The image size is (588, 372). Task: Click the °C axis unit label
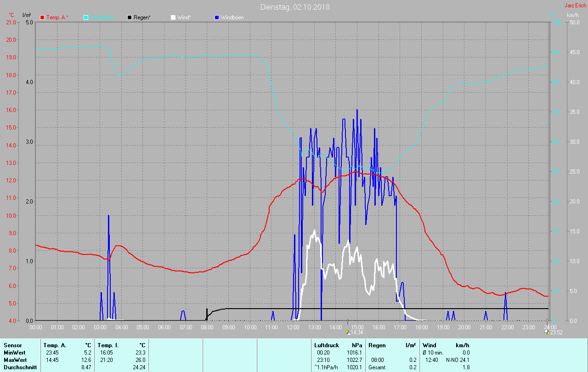tap(11, 15)
